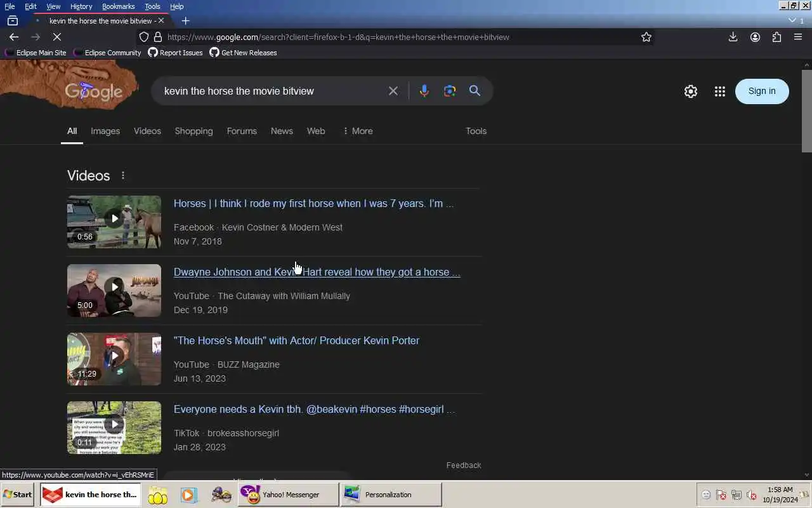Screen dimensions: 812x508
Task: Open Everyone needs a Kevin TikTok link
Action: coord(315,409)
